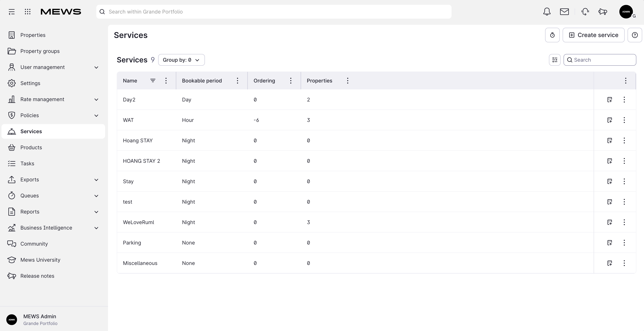Open Property groups in sidebar
The width and height of the screenshot is (644, 331).
coord(53,51)
